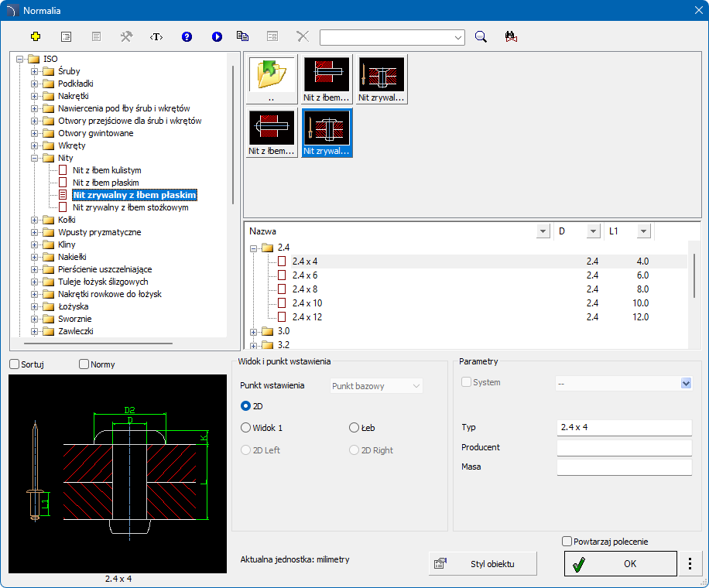Screen dimensions: 709x588
Task: Open the Nazwa column filter dropdown
Action: click(543, 231)
